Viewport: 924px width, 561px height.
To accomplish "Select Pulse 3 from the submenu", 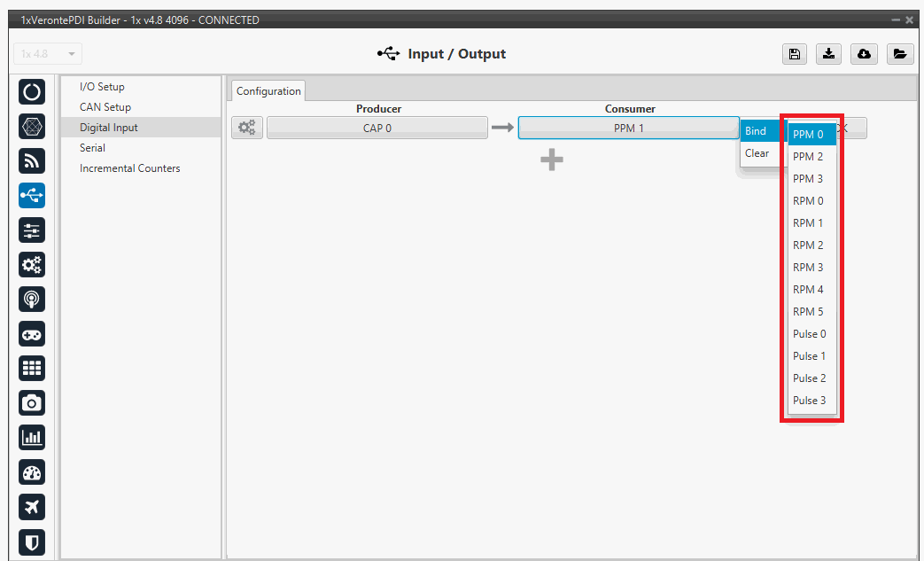I will coord(812,401).
